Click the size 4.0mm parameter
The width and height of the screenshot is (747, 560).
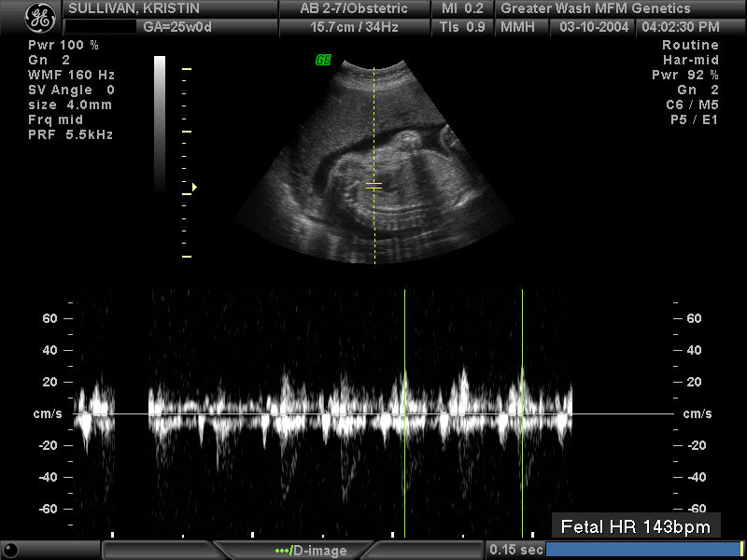[x=70, y=105]
